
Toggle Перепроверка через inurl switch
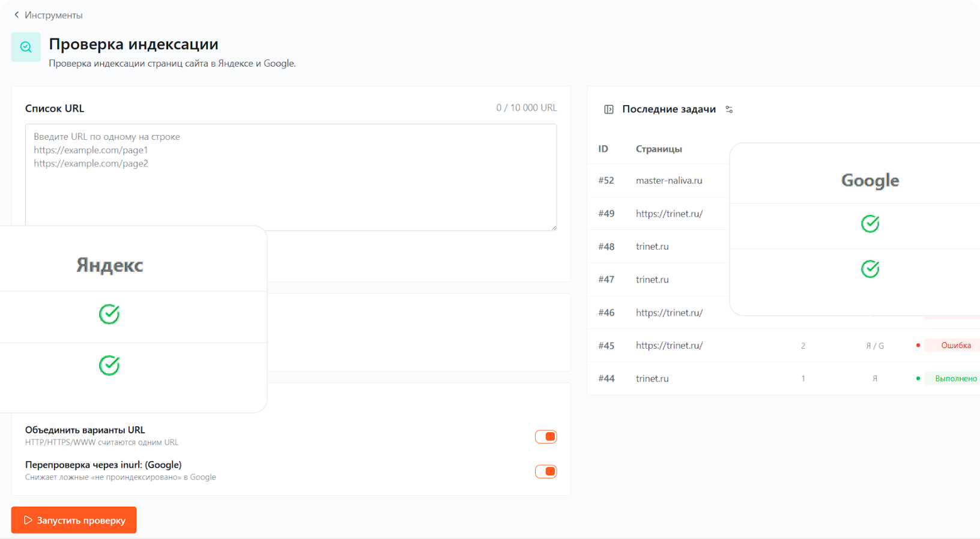(546, 471)
